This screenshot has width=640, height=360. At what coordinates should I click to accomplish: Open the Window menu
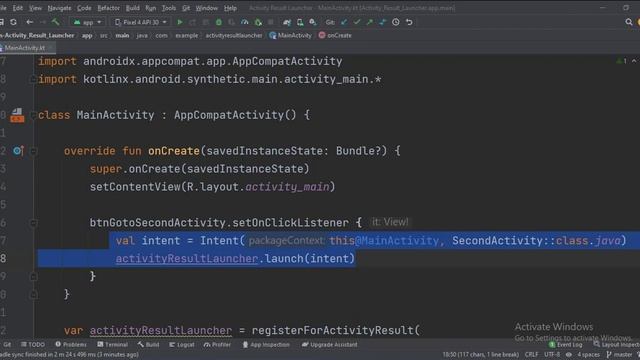pos(207,8)
